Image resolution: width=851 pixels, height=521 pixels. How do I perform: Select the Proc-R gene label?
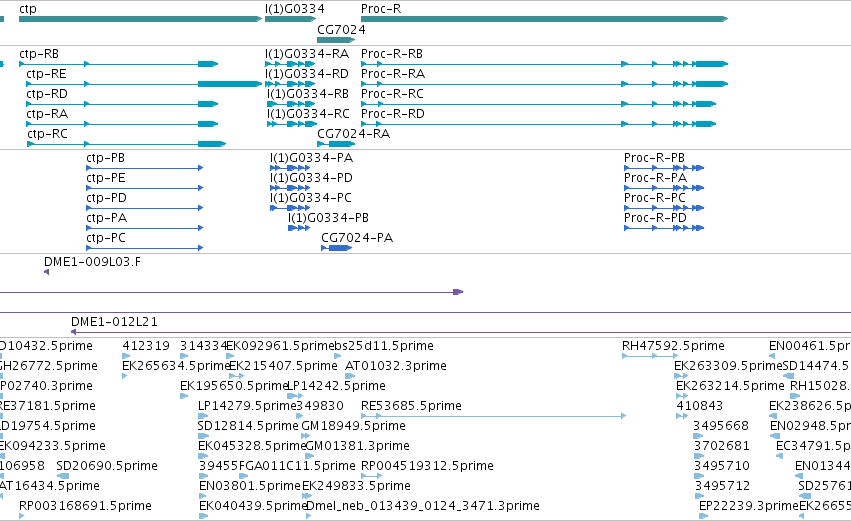(x=381, y=9)
